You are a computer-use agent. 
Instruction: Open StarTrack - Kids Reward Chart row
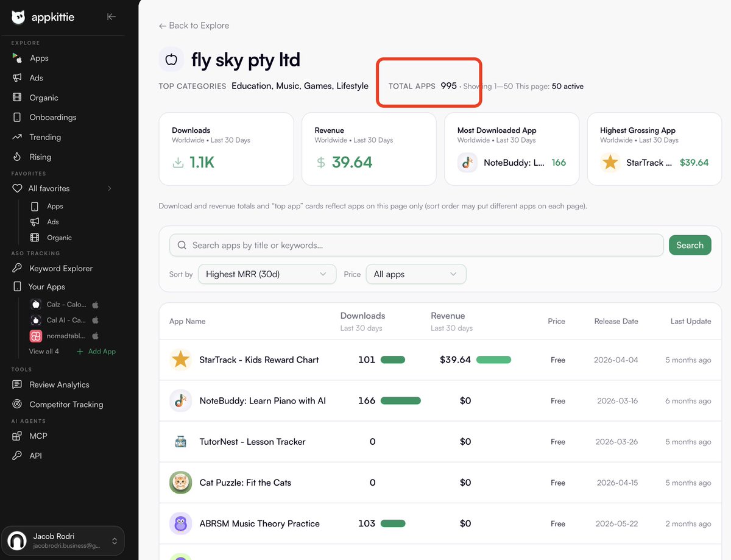pyautogui.click(x=440, y=360)
